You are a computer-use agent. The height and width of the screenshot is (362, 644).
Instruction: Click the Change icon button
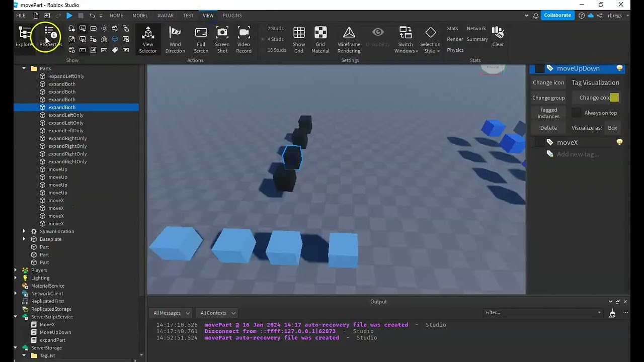click(548, 82)
